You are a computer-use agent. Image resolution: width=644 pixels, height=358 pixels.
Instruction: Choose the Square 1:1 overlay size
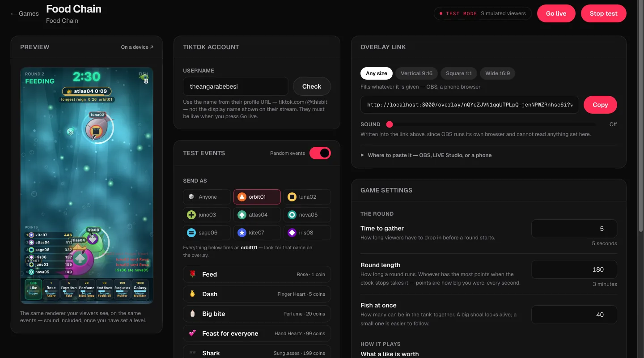(x=459, y=73)
